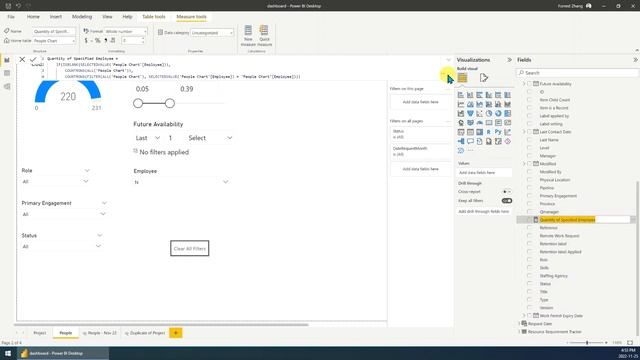Open the Data view from left sidebar
The width and height of the screenshot is (640, 360).
7,73
